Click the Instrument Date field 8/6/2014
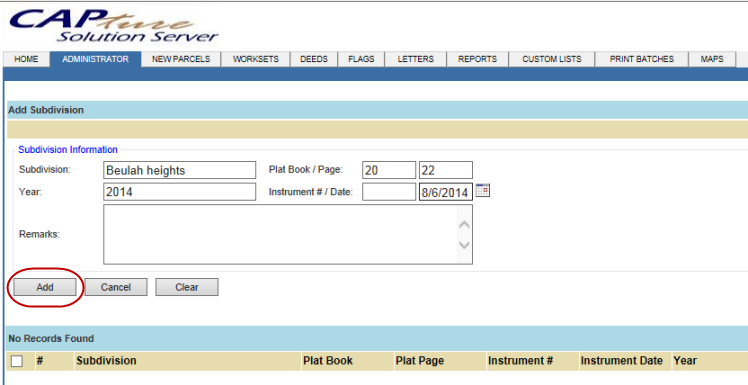This screenshot has height=385, width=748. [x=446, y=192]
